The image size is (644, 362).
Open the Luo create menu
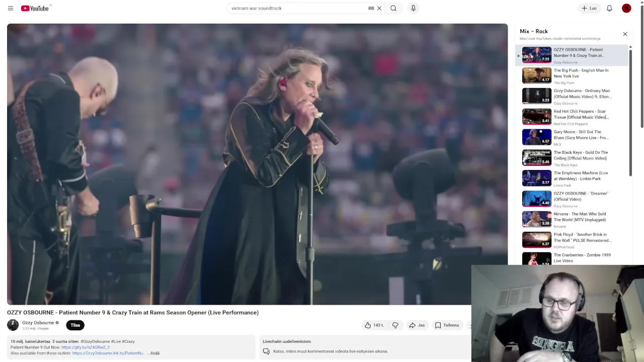tap(589, 8)
